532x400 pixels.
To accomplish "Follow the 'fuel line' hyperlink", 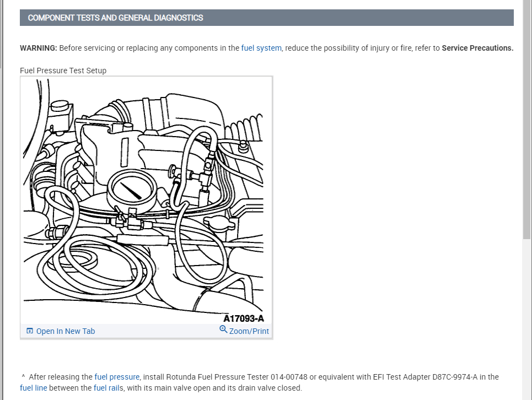I will pyautogui.click(x=33, y=388).
